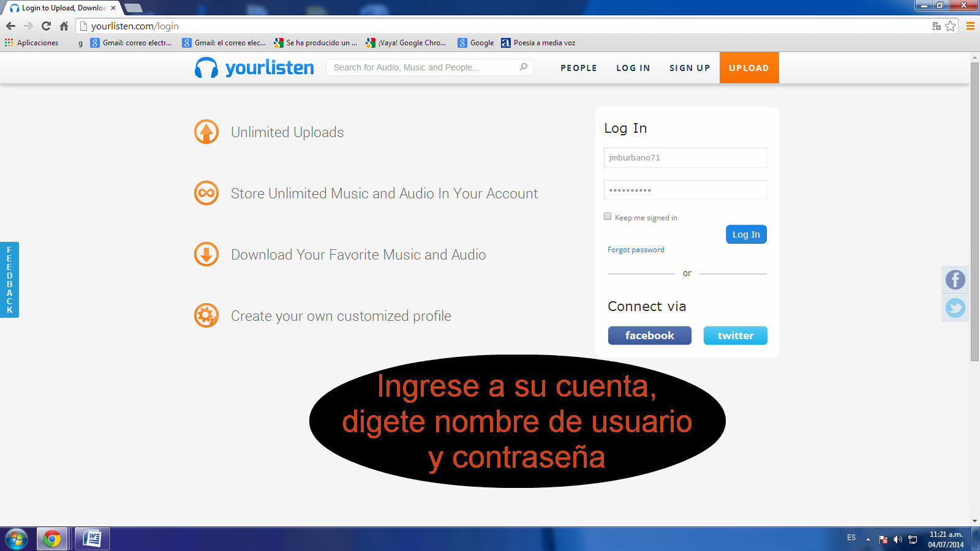
Task: Reload the page with refresh button
Action: pyautogui.click(x=46, y=26)
